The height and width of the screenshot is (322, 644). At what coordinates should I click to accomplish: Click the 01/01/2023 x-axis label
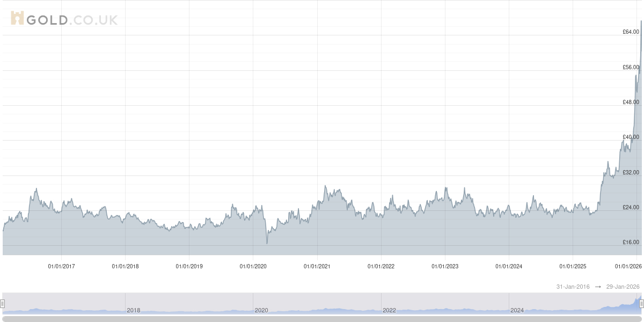point(445,266)
